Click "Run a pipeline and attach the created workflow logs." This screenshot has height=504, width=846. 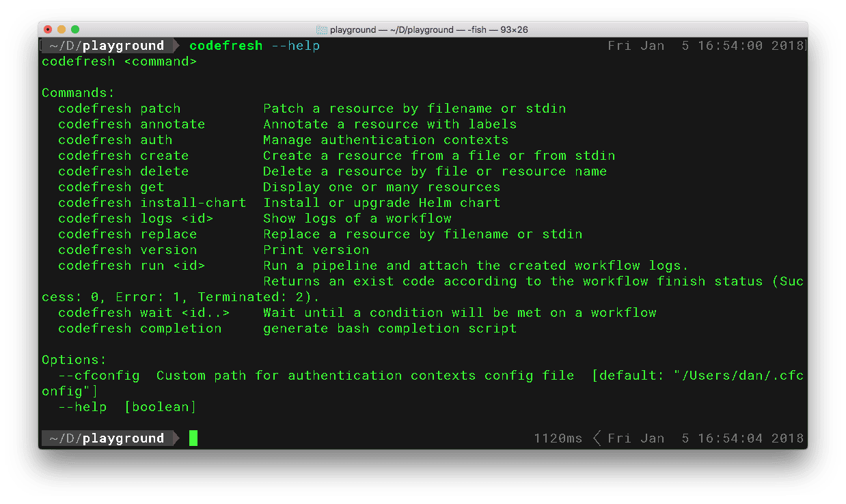(x=476, y=266)
